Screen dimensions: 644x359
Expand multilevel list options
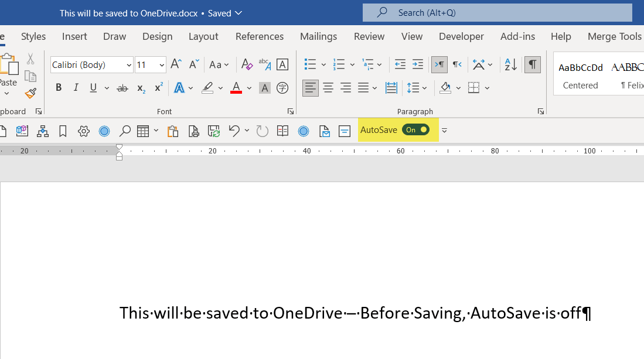pos(380,65)
